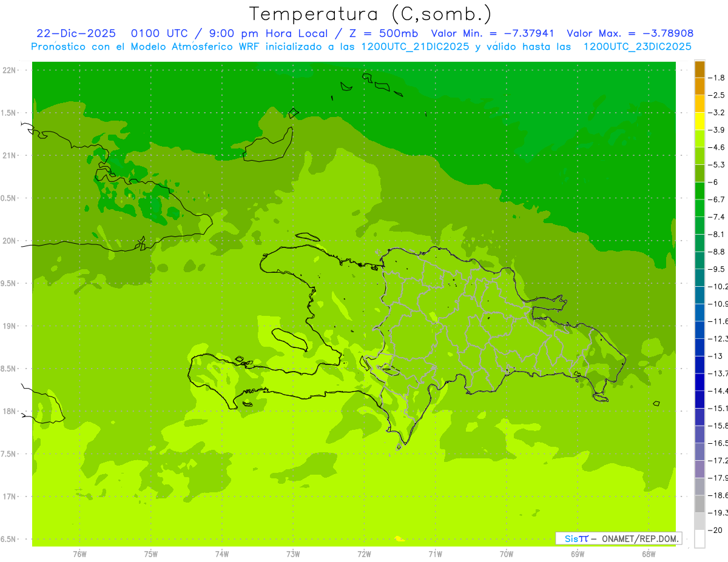This screenshot has height=562, width=728.
Task: Click the '17N' latitude label
Action: coord(10,497)
